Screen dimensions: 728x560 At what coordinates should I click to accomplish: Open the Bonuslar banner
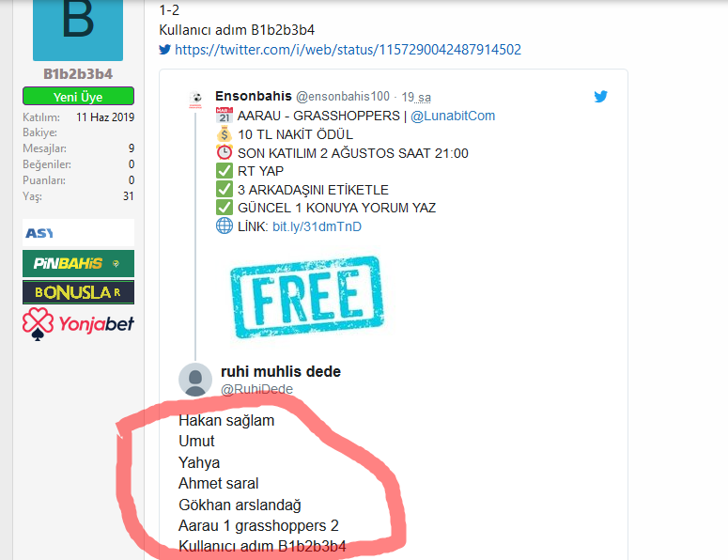tap(78, 292)
